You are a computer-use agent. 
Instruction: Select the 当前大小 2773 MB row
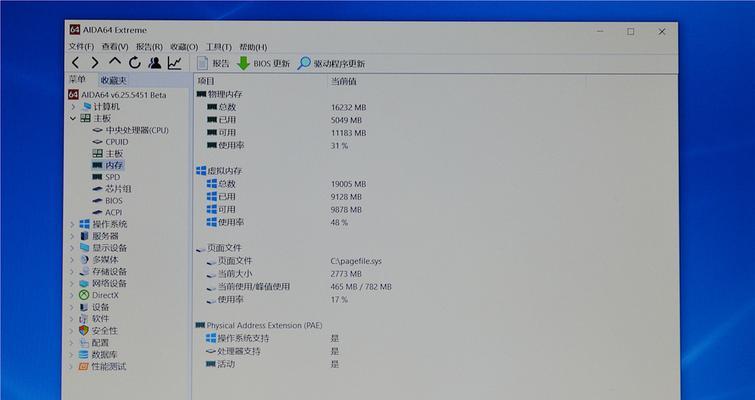coord(284,273)
